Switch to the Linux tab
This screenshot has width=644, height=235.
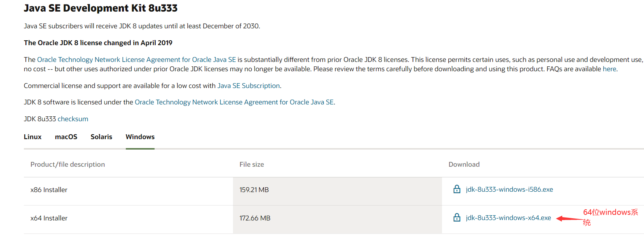coord(32,137)
